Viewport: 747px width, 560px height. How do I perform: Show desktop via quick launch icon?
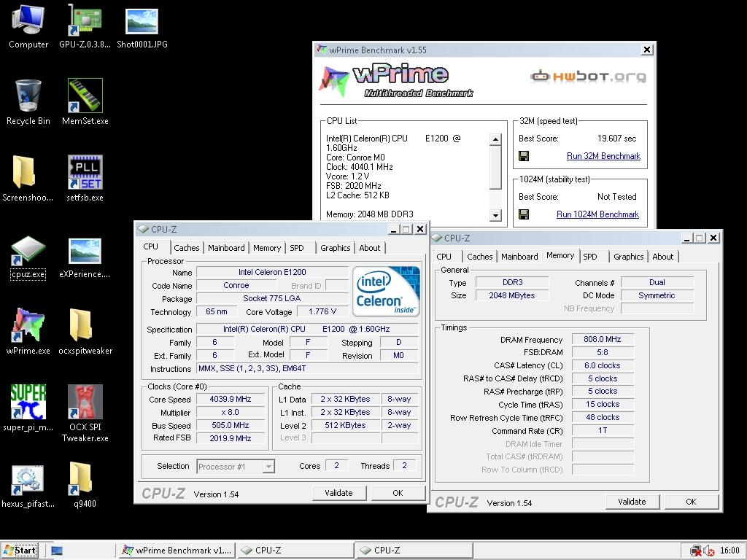(57, 551)
